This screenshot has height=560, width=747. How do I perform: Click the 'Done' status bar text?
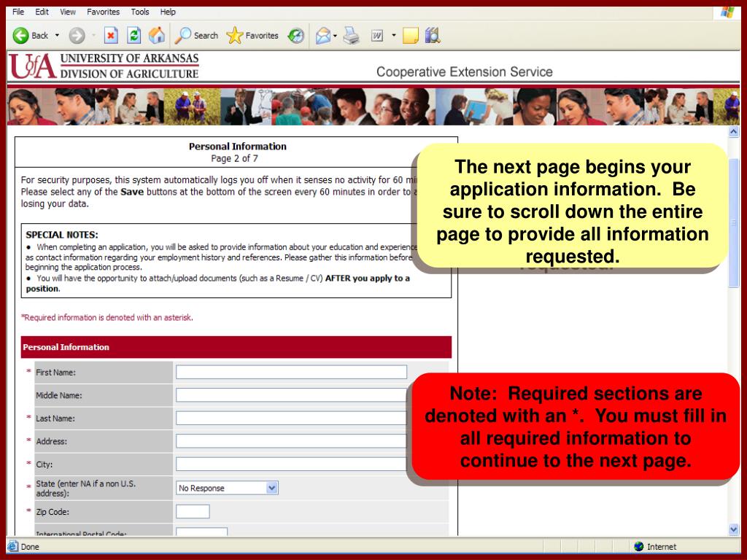(30, 547)
